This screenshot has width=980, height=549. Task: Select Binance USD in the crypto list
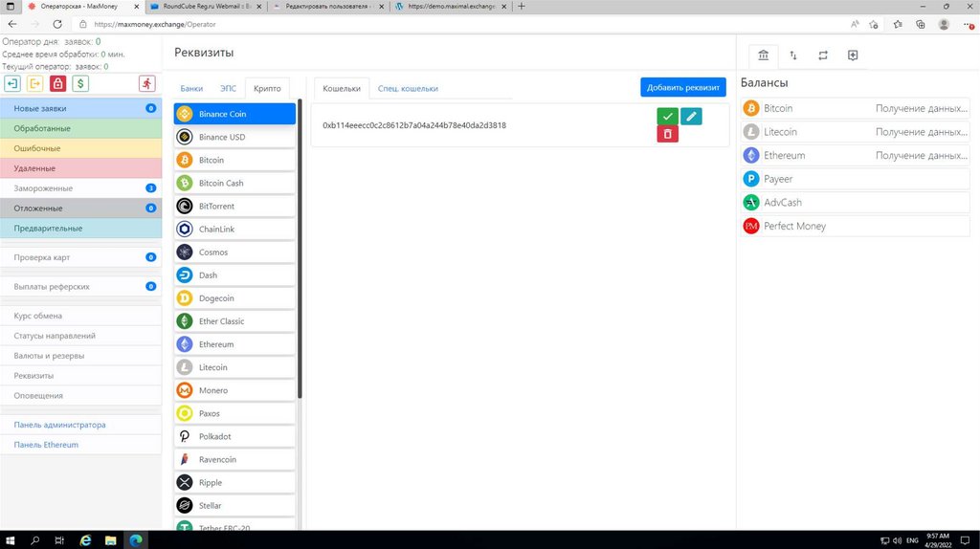coord(234,137)
